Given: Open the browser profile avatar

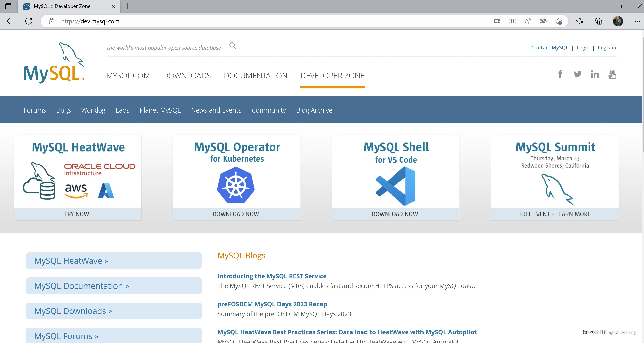Looking at the screenshot, I should pyautogui.click(x=618, y=21).
